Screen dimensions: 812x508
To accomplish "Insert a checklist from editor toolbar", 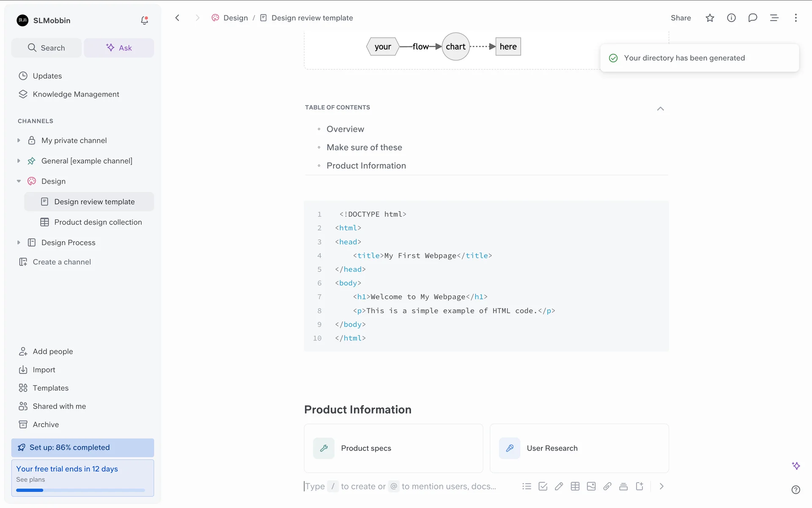I will (543, 486).
